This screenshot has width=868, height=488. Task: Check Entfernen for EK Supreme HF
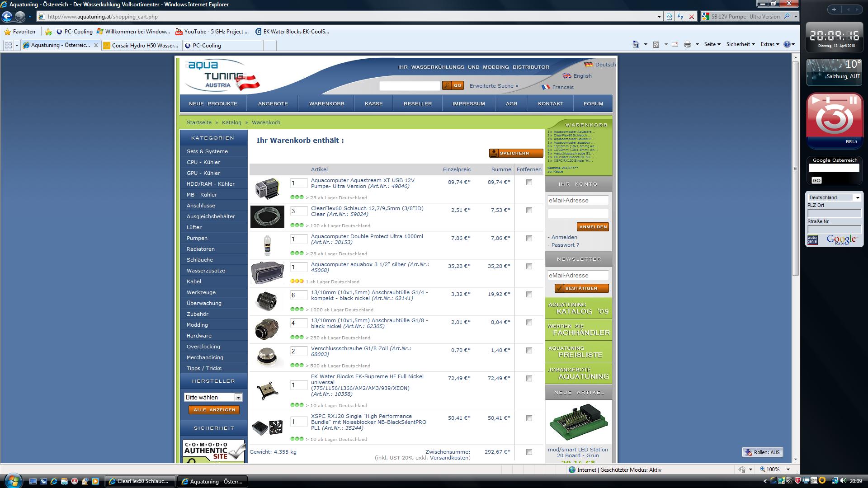(x=529, y=379)
